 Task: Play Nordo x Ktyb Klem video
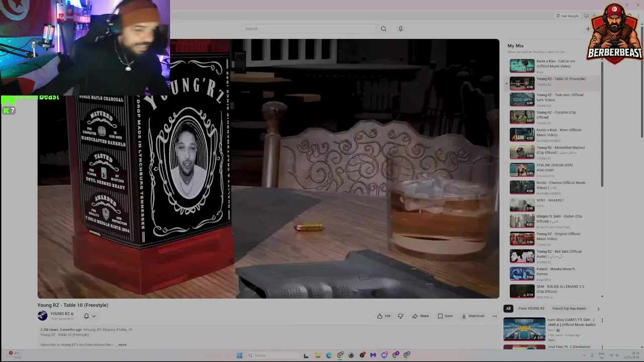click(554, 135)
